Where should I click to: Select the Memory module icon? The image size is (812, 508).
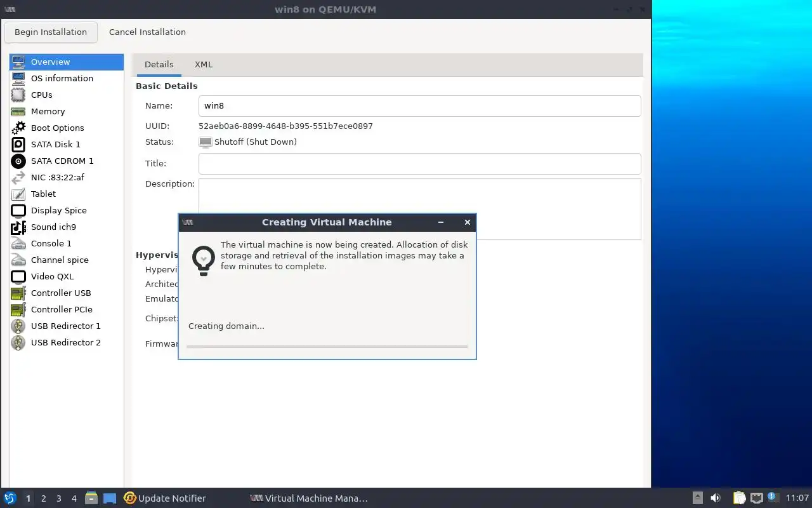tap(18, 111)
